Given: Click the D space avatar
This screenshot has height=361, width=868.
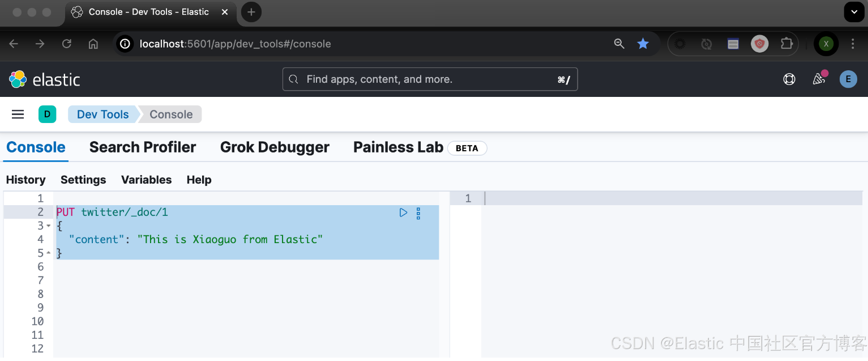Looking at the screenshot, I should click(47, 114).
